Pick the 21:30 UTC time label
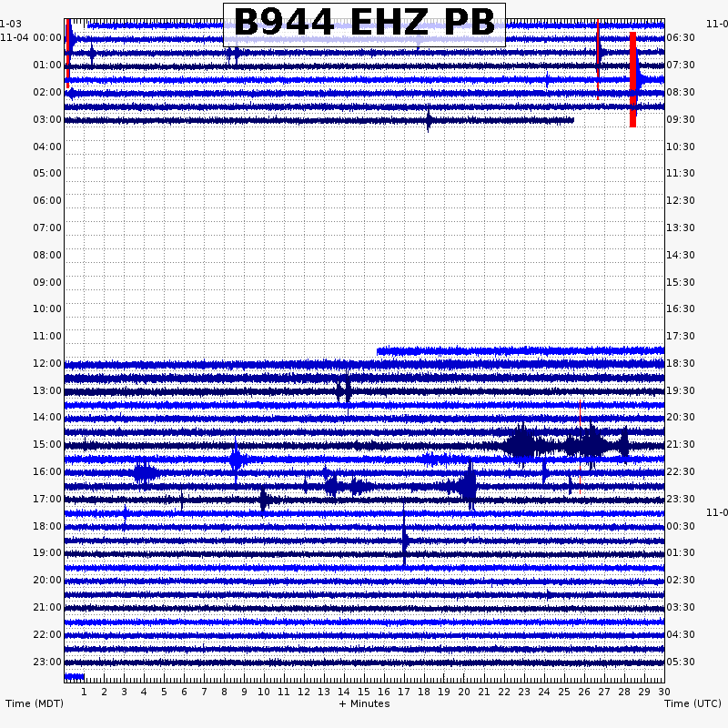 (681, 444)
